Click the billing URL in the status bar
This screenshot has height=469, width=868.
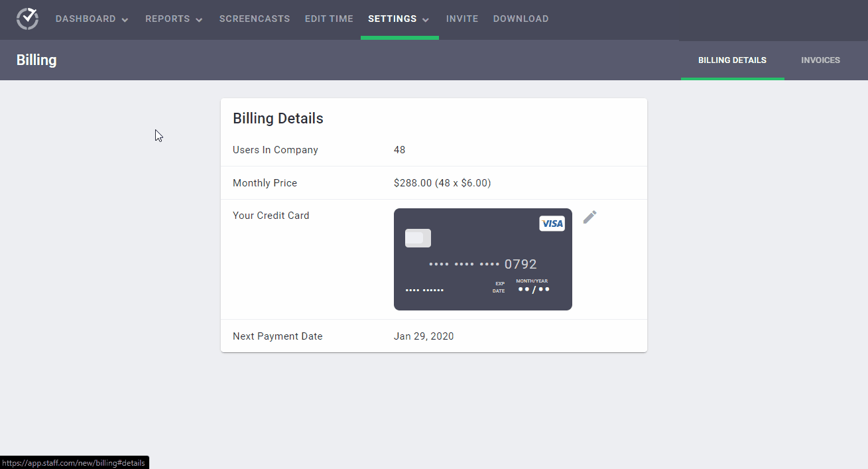point(74,462)
